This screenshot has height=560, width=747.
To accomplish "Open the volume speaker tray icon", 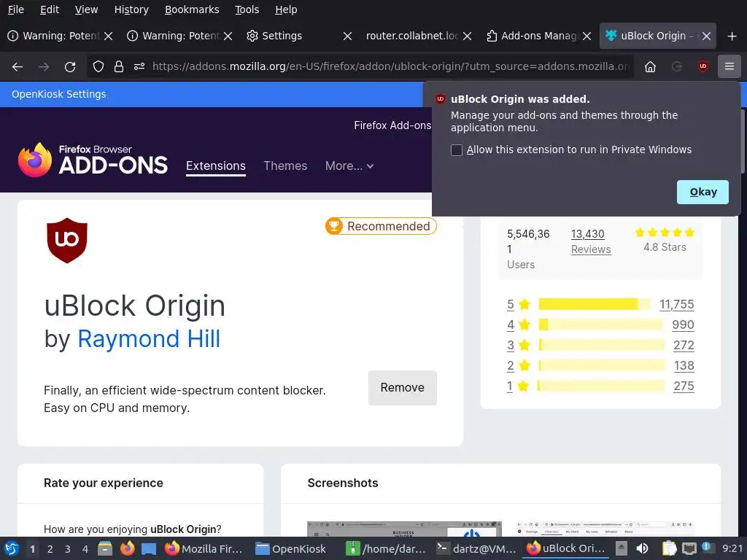I will pyautogui.click(x=642, y=548).
